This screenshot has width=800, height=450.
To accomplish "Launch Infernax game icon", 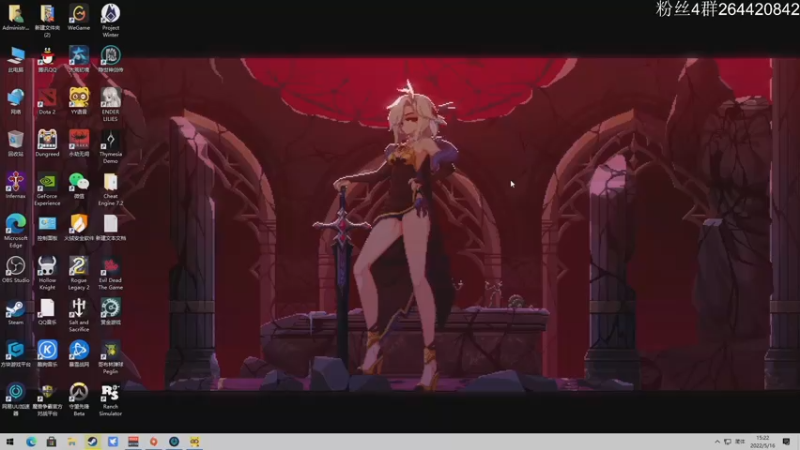I will click(15, 182).
